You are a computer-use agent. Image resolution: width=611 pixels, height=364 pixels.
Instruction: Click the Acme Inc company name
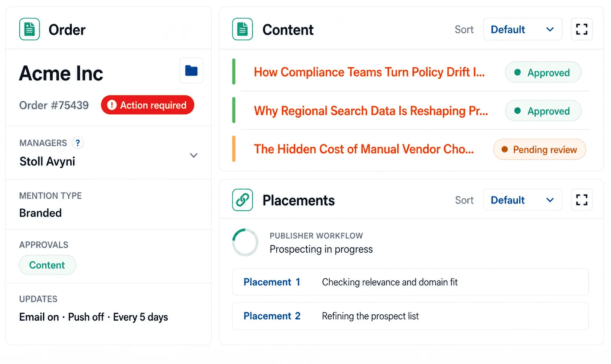61,73
